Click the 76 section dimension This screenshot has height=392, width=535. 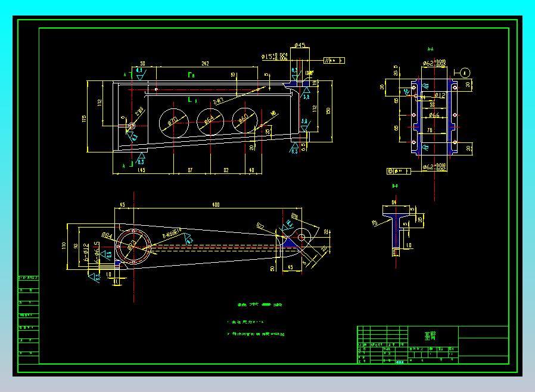coord(430,130)
